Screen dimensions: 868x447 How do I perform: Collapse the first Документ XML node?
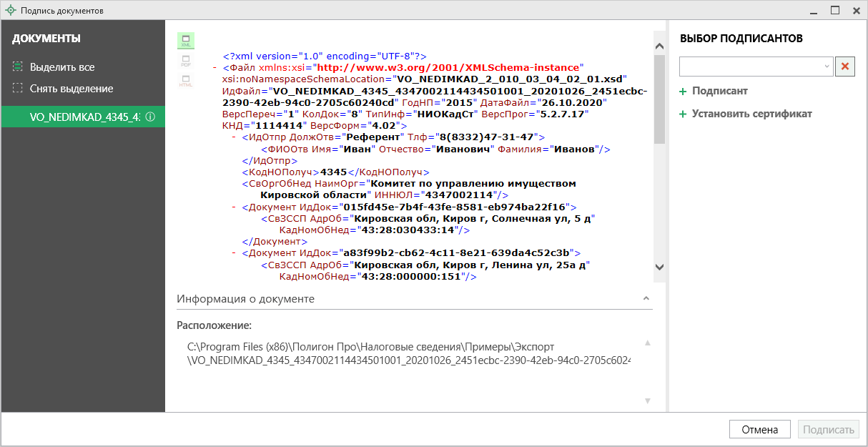point(235,207)
